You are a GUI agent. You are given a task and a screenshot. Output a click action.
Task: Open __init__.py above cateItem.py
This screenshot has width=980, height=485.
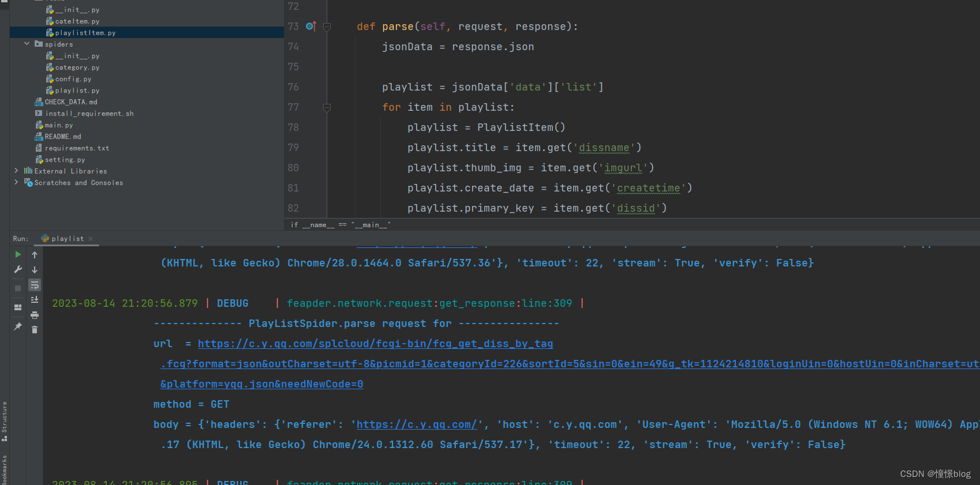pyautogui.click(x=77, y=10)
